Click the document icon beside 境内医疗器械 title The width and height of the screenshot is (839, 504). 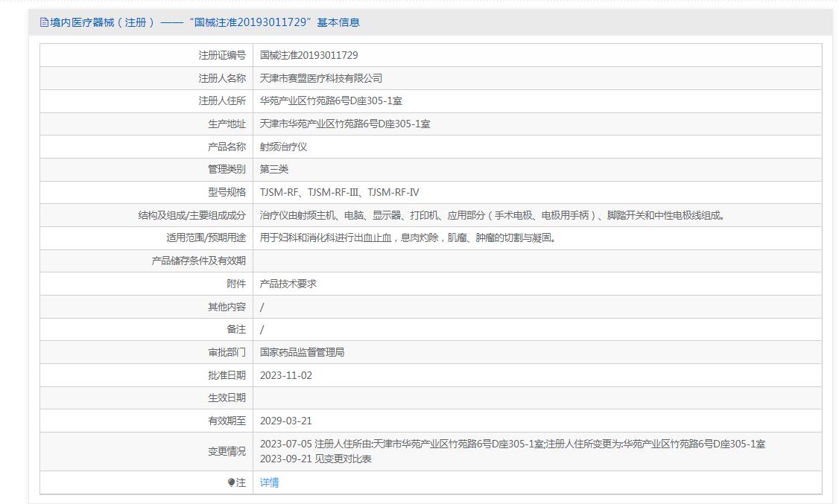[x=44, y=22]
